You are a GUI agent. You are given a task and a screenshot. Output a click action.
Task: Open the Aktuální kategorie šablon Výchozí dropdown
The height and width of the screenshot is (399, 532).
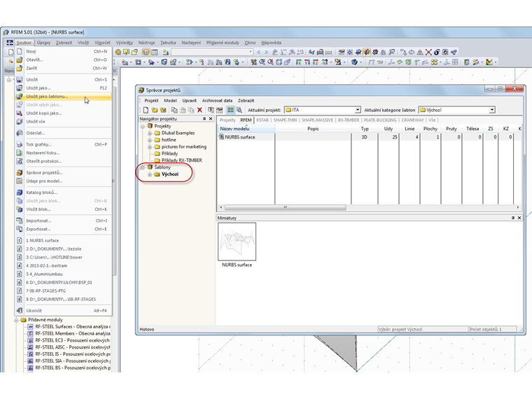click(492, 110)
